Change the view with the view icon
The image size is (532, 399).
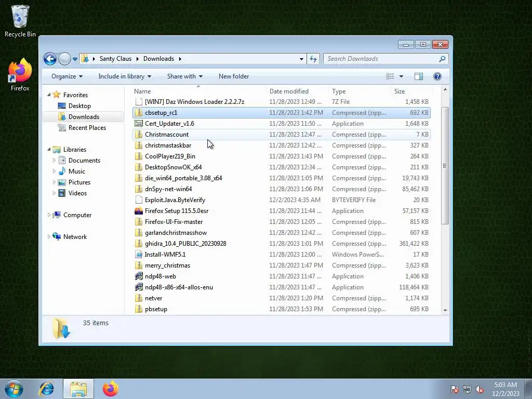click(390, 76)
